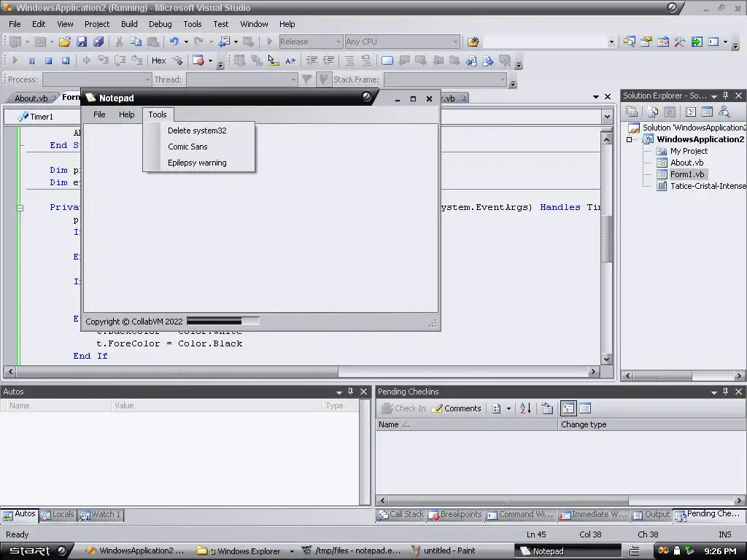Click the Comments button
This screenshot has height=560, width=747.
point(457,408)
